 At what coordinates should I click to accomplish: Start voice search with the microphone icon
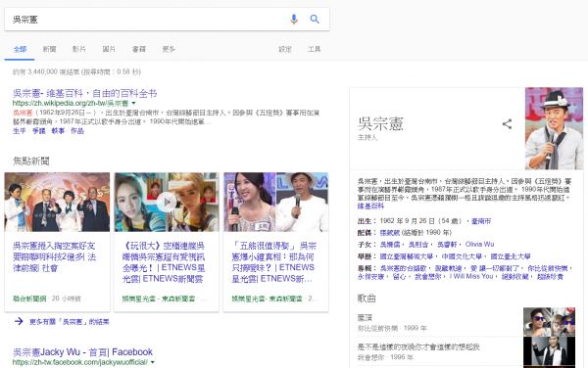coord(294,20)
